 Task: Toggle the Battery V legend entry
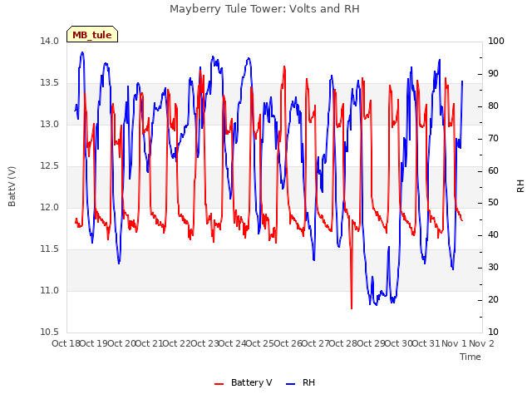click(x=244, y=382)
